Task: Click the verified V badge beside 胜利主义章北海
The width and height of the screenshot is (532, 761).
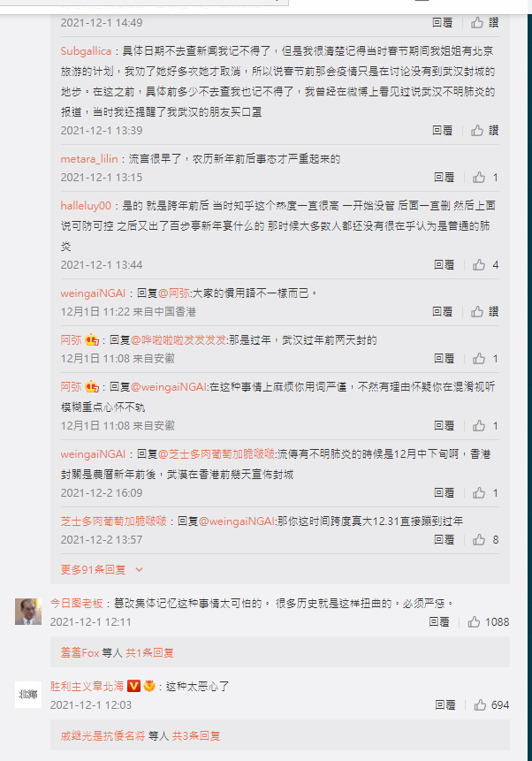Action: coord(133,686)
